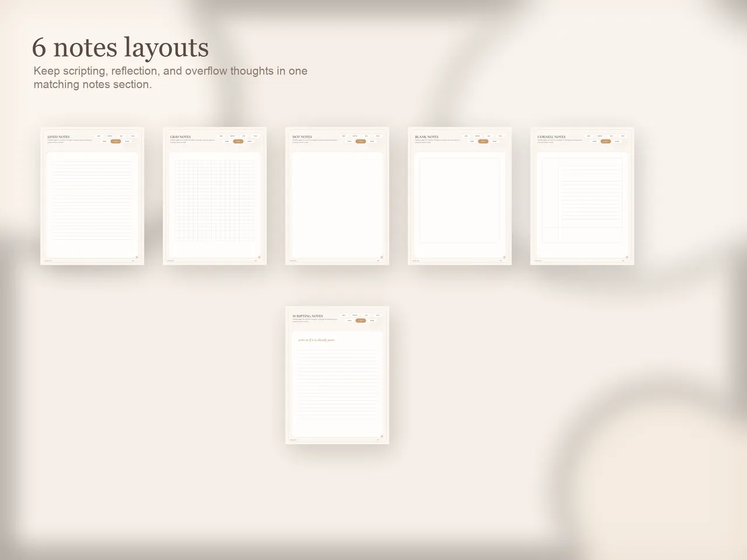Toggle the highlighted tan tab on Scripting Notes
This screenshot has width=747, height=560.
[x=361, y=321]
